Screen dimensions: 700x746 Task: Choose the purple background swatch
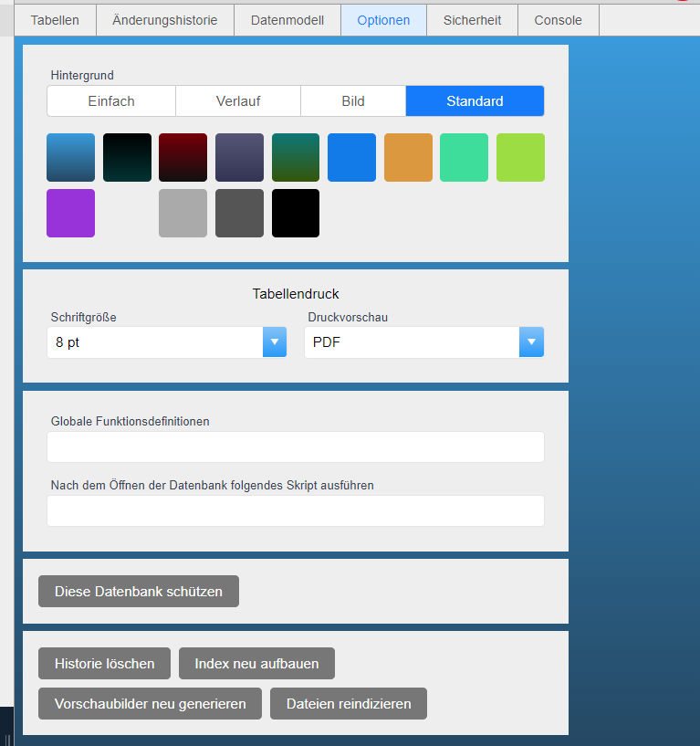[70, 213]
